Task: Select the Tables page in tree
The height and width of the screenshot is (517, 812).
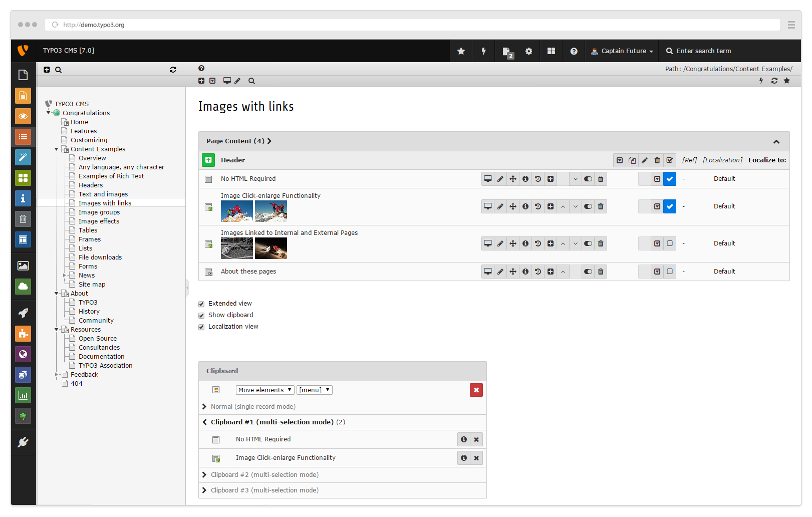Action: pyautogui.click(x=88, y=230)
